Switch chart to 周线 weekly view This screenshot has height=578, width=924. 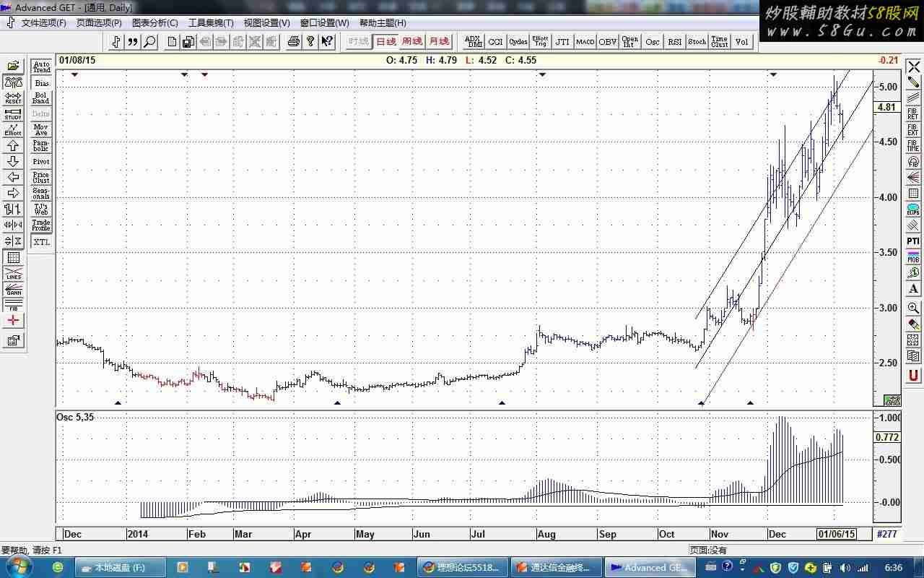point(412,41)
